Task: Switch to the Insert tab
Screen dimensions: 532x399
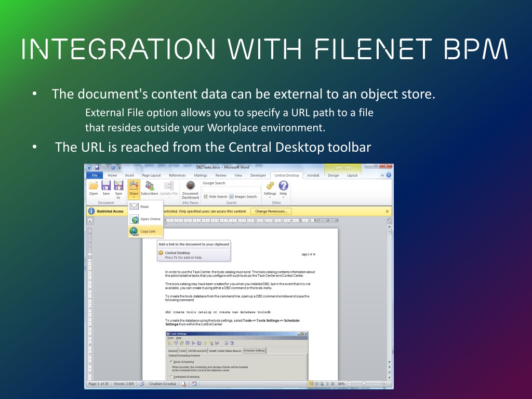Action: pyautogui.click(x=129, y=176)
